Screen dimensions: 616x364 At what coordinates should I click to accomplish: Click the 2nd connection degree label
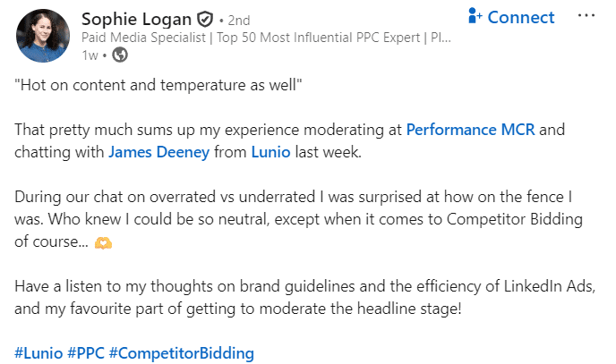(239, 21)
